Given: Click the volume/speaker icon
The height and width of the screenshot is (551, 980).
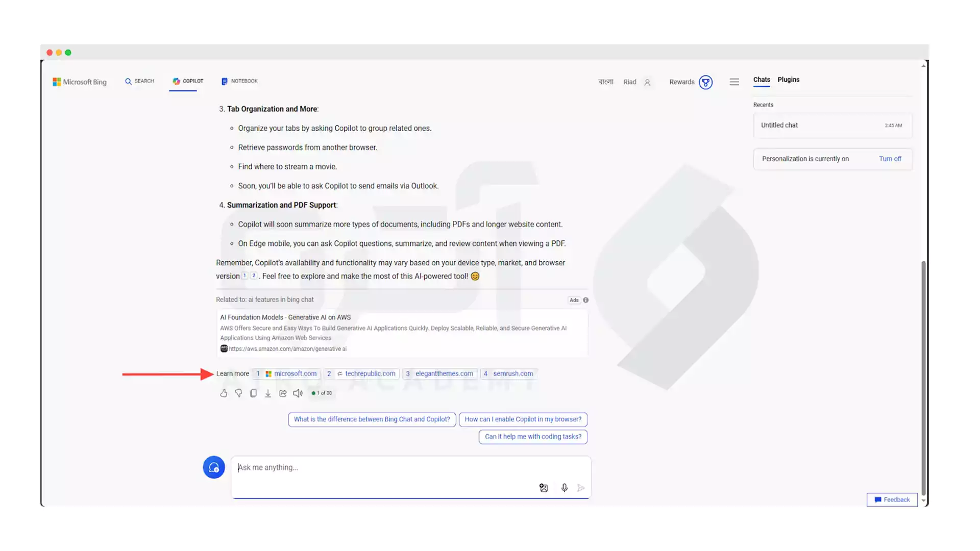Looking at the screenshot, I should coord(298,393).
